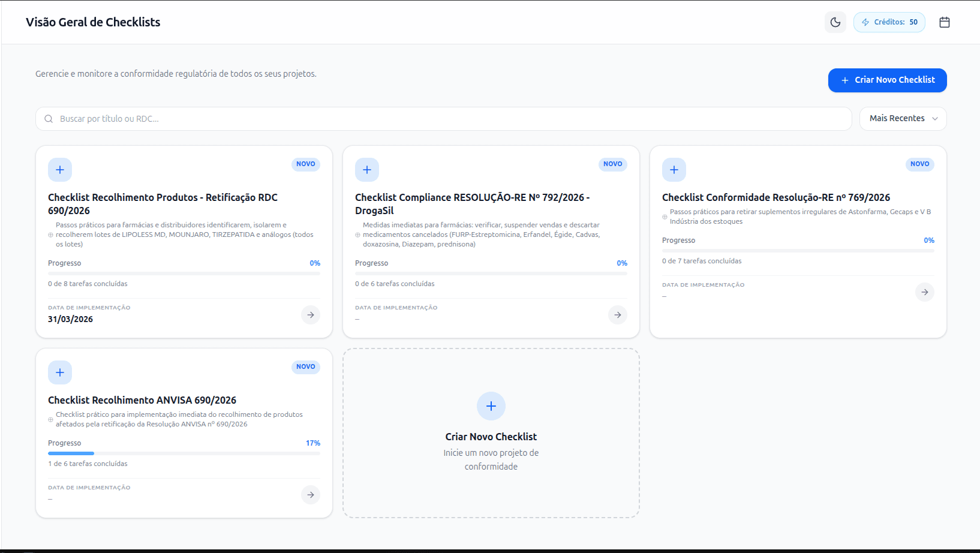Open Retificação RDC 690/2026 card via arrow
Screen dimensions: 980x553
311,315
